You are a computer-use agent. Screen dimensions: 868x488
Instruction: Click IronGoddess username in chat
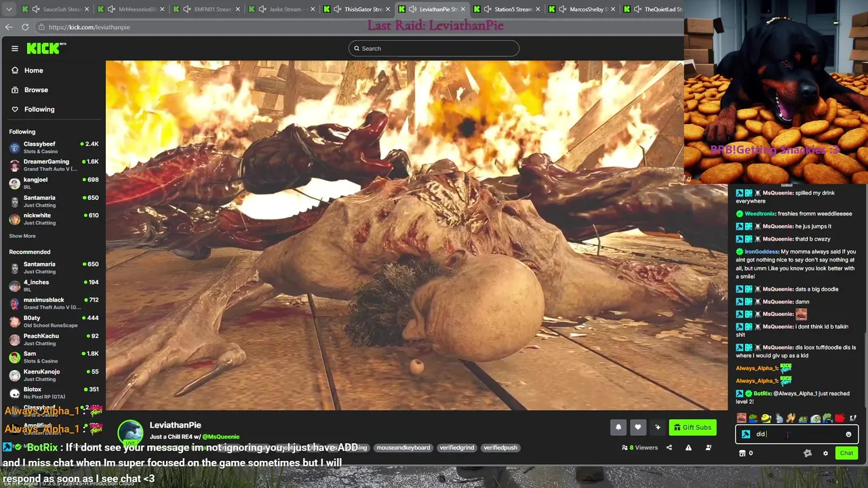click(762, 251)
